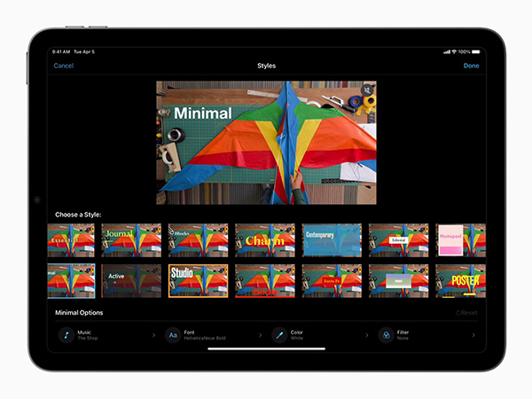Image resolution: width=532 pixels, height=399 pixels.
Task: Tap the home indicator bar
Action: coord(266,348)
